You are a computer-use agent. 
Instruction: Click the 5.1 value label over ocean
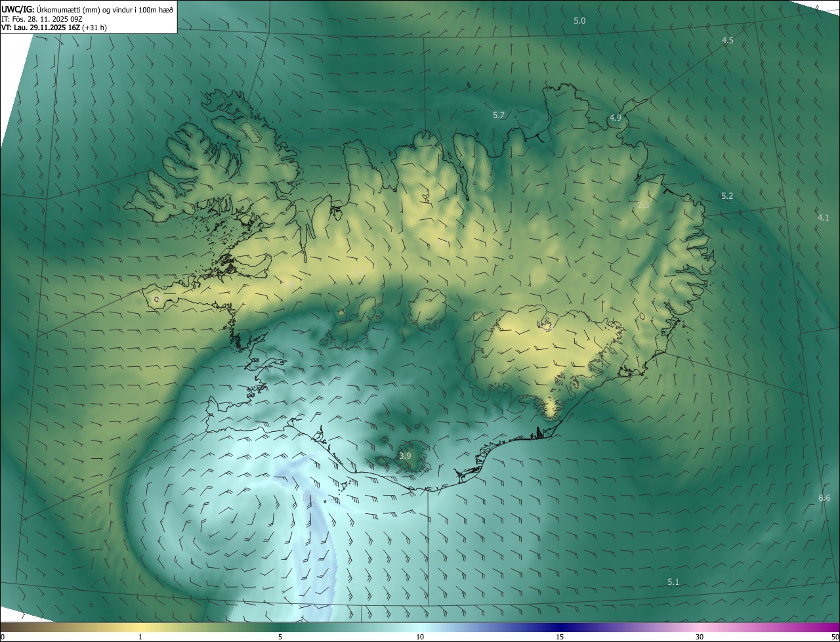coord(673,582)
